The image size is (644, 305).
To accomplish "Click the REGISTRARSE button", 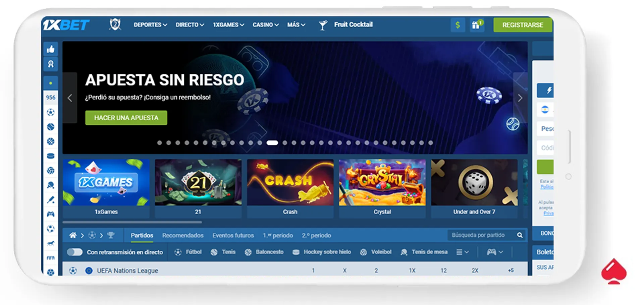I will 523,25.
